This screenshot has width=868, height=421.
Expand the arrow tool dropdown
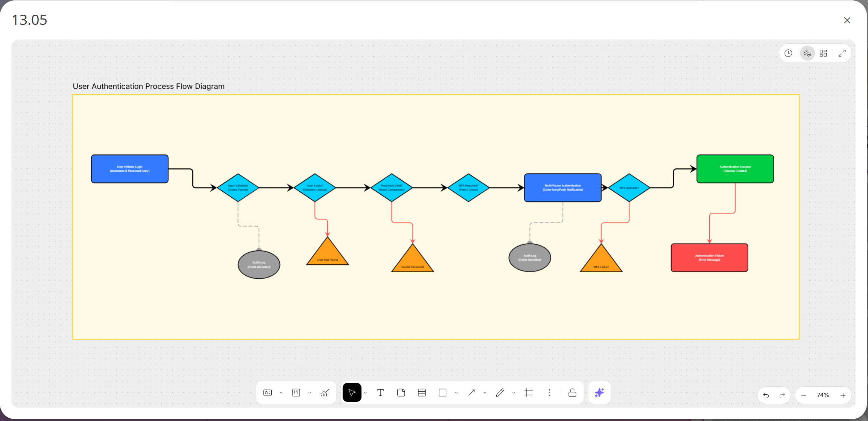click(x=485, y=393)
